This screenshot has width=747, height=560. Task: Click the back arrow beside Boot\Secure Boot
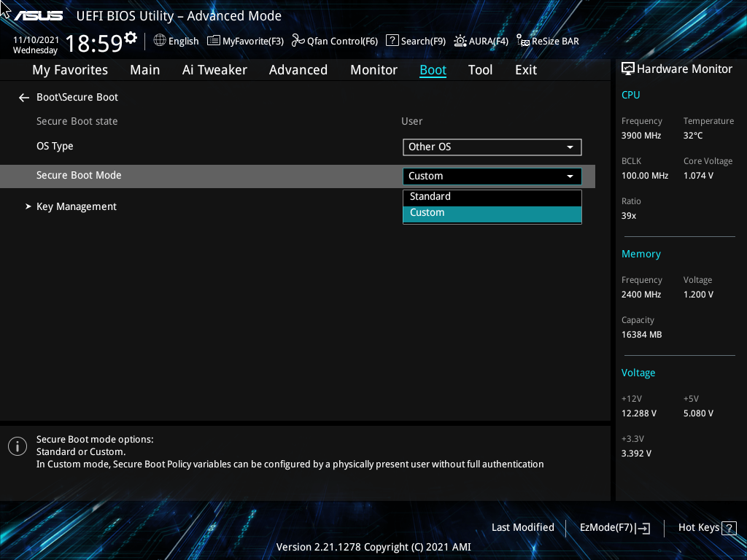24,98
